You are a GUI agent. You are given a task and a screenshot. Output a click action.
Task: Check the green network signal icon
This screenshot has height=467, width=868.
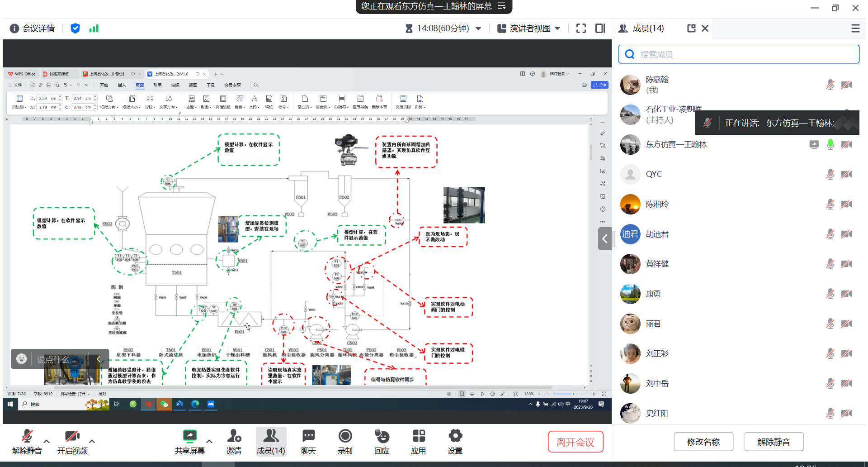tap(94, 29)
